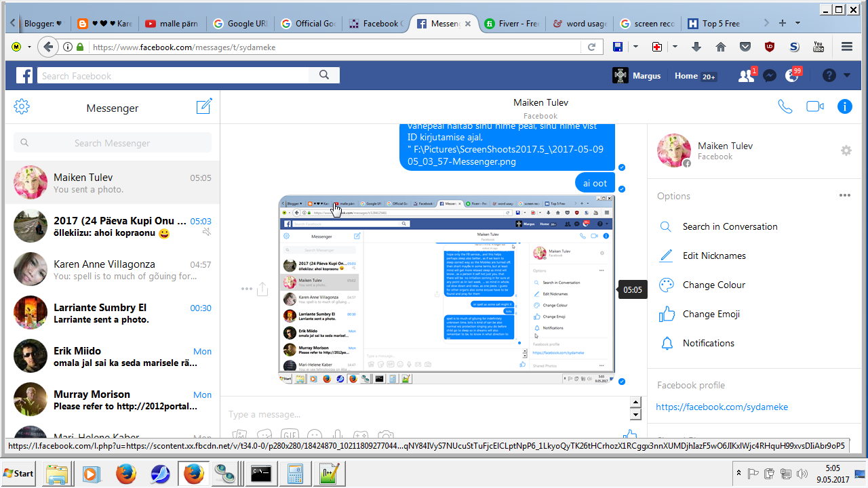Image resolution: width=868 pixels, height=488 pixels.
Task: Open the Messenger settings gear
Action: pos(22,106)
